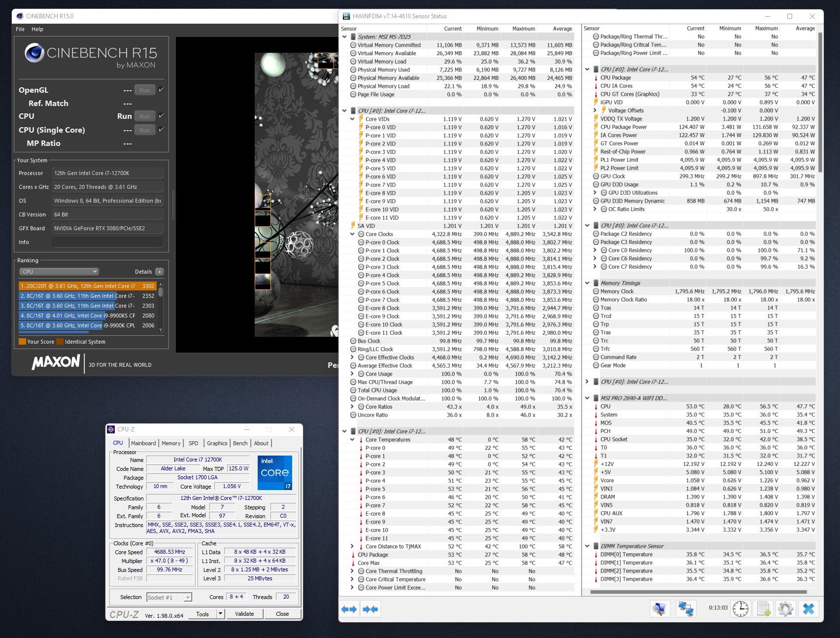Collapse the Core Temperatures node
840x638 pixels.
352,439
